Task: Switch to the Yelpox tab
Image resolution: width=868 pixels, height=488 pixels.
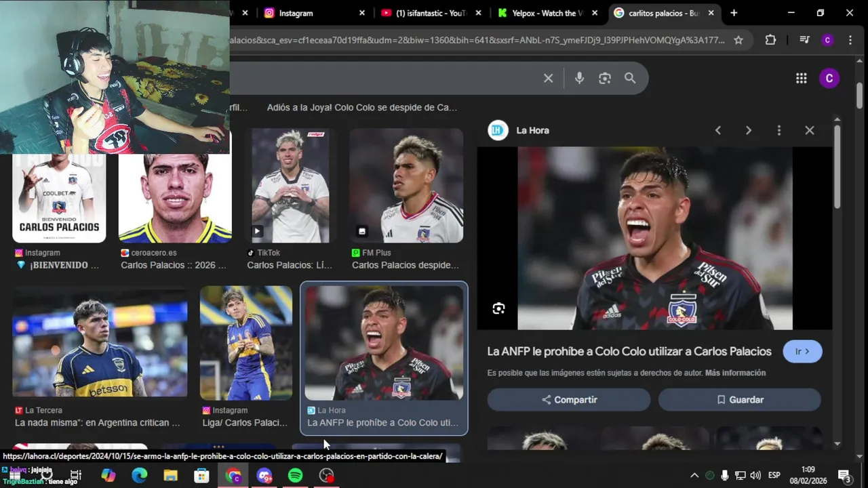Action: click(548, 13)
